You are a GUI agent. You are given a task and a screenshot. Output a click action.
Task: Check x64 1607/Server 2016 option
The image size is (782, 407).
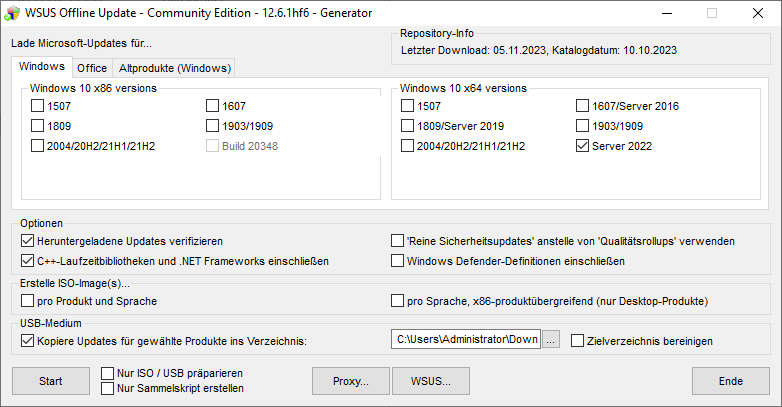[x=583, y=106]
